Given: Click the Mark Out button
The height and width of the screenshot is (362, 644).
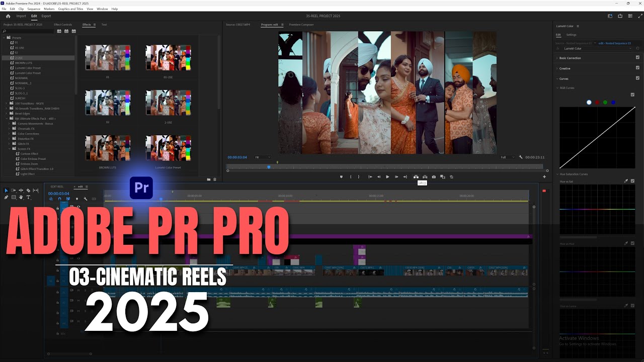Looking at the screenshot, I should coord(359,177).
